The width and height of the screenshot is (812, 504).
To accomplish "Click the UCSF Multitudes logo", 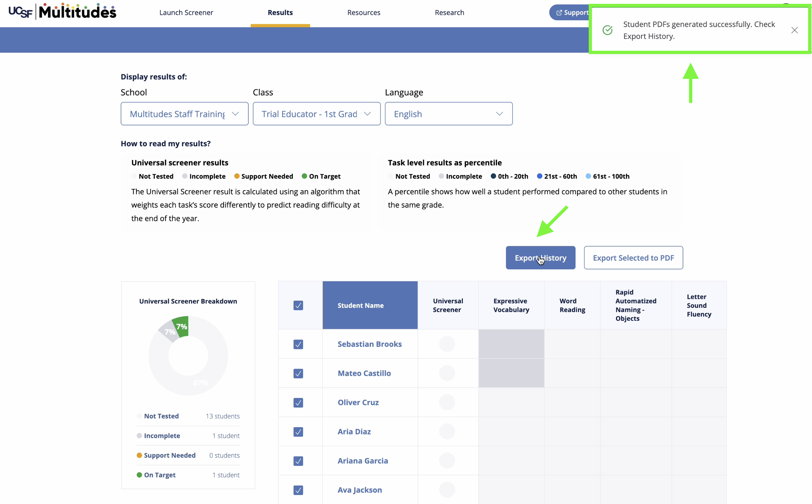I will pyautogui.click(x=62, y=11).
